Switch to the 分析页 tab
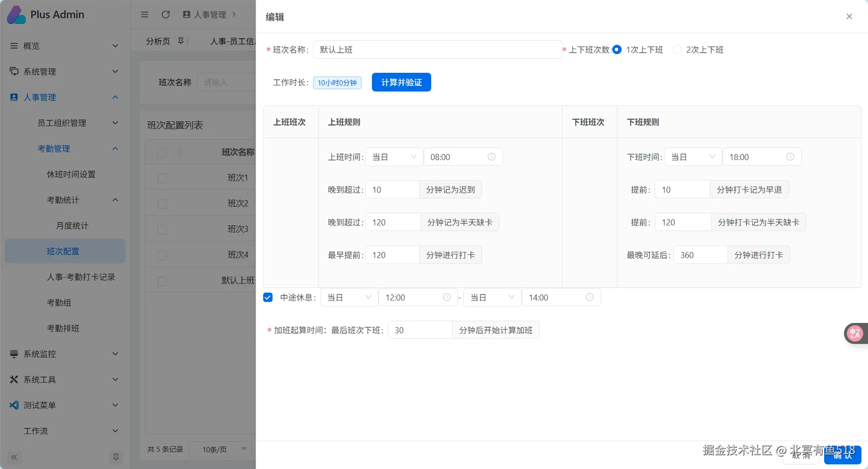Screen dimensions: 868x469 (x=158, y=41)
